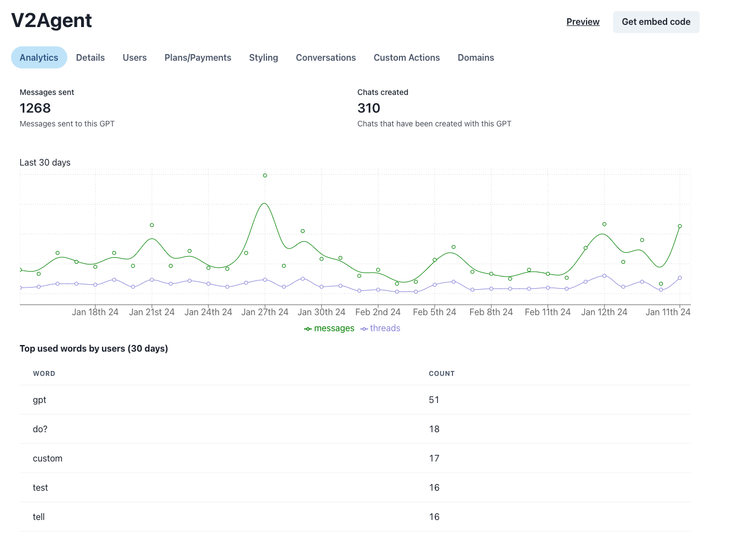Click the Jan 11th 24 axis label
The height and width of the screenshot is (536, 756).
pyautogui.click(x=668, y=312)
